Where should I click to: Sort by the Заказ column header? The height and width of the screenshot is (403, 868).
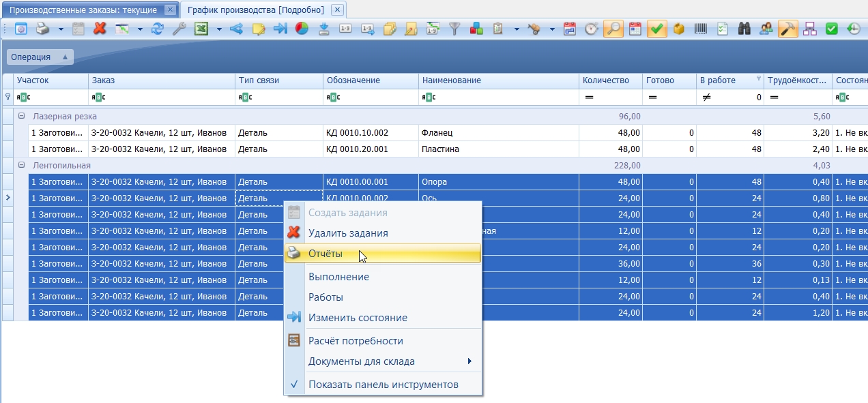click(162, 80)
